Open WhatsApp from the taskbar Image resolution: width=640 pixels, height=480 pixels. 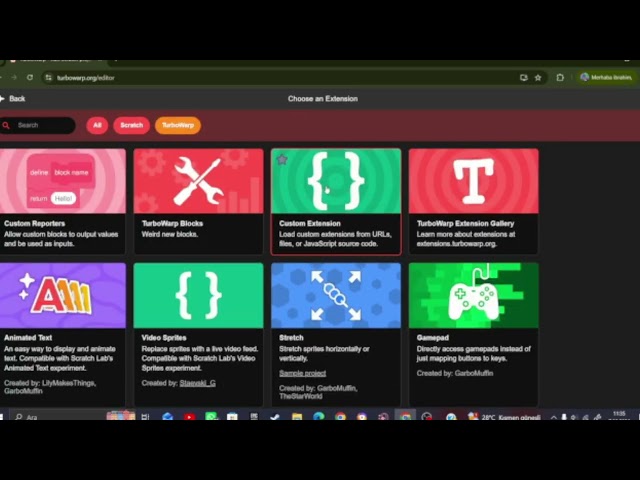(211, 417)
